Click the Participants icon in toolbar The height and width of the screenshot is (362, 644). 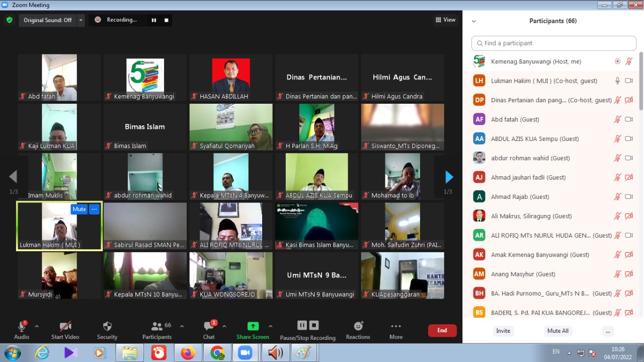[x=157, y=330]
